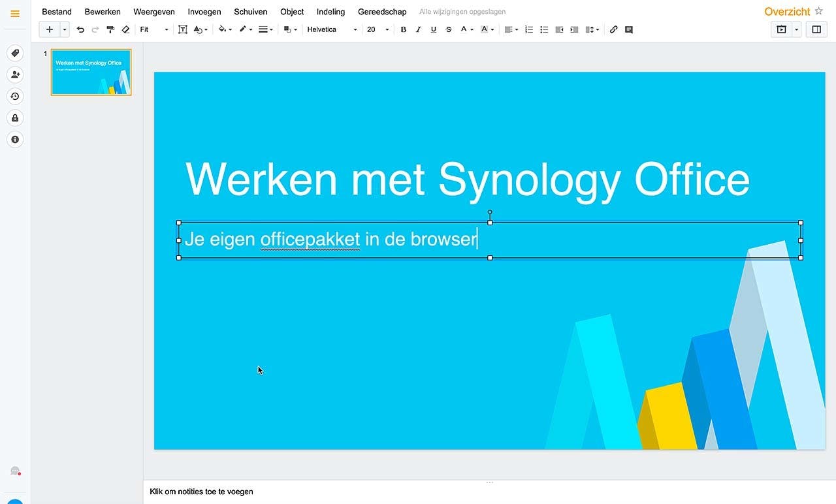Viewport: 836px width, 504px height.
Task: Open the border color pencil picker
Action: point(246,29)
